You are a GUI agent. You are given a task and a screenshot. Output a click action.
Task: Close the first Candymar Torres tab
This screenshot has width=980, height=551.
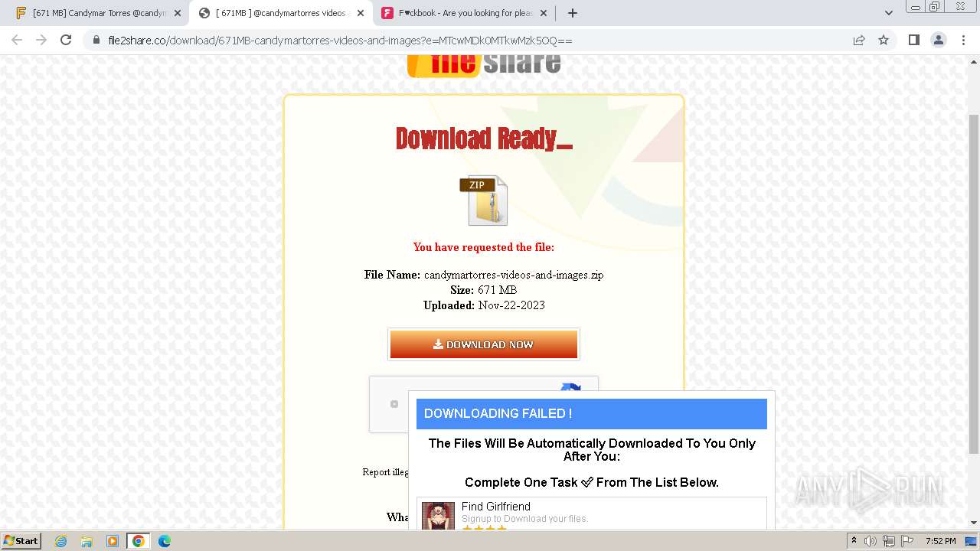[178, 13]
